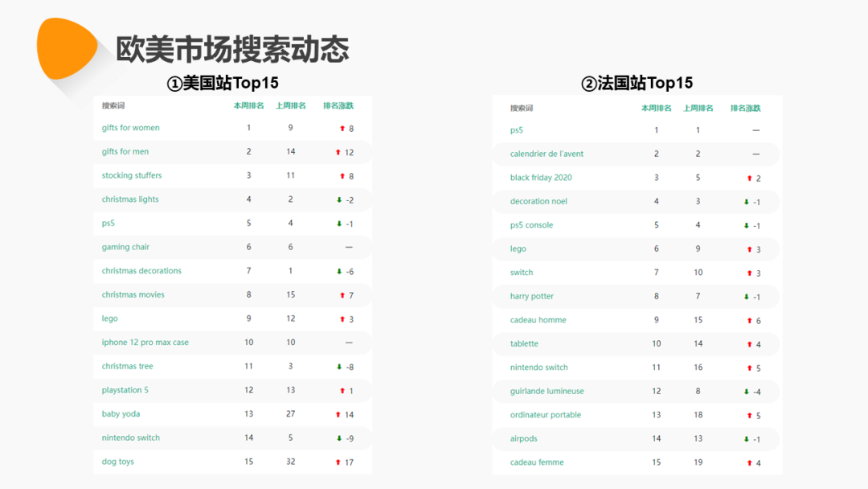The height and width of the screenshot is (489, 868).
Task: Open the 'tablette' search term
Action: [x=524, y=344]
